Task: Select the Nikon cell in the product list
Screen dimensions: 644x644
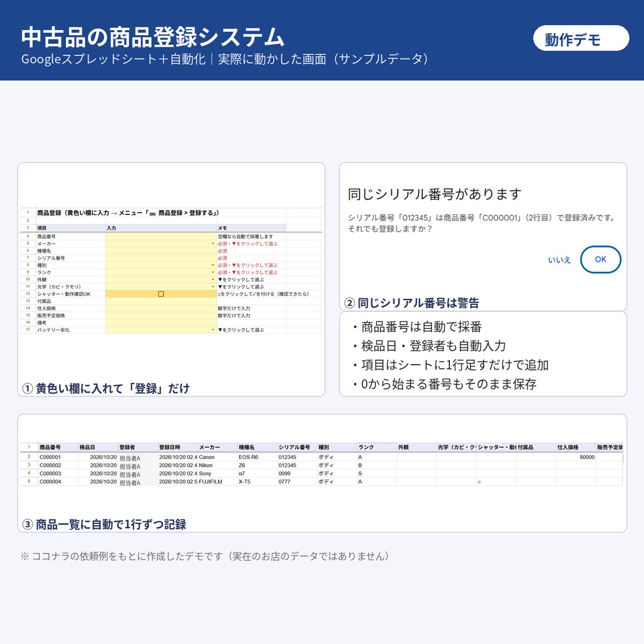Action: (x=217, y=466)
